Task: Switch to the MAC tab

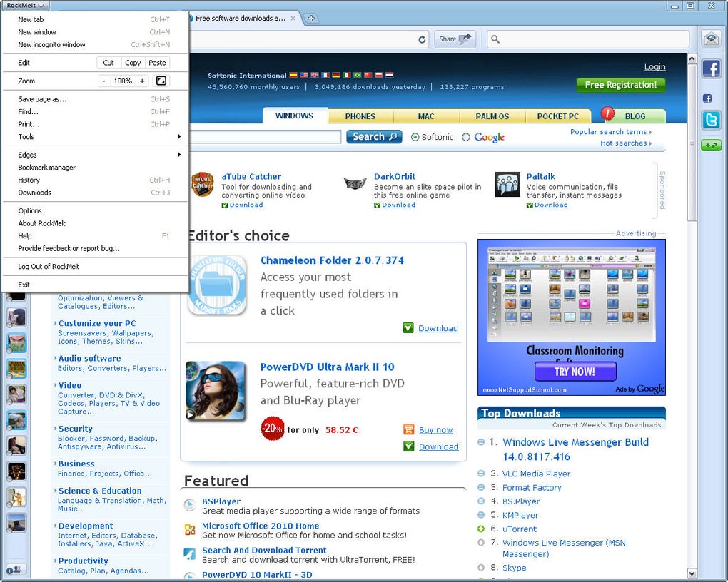Action: pos(426,116)
